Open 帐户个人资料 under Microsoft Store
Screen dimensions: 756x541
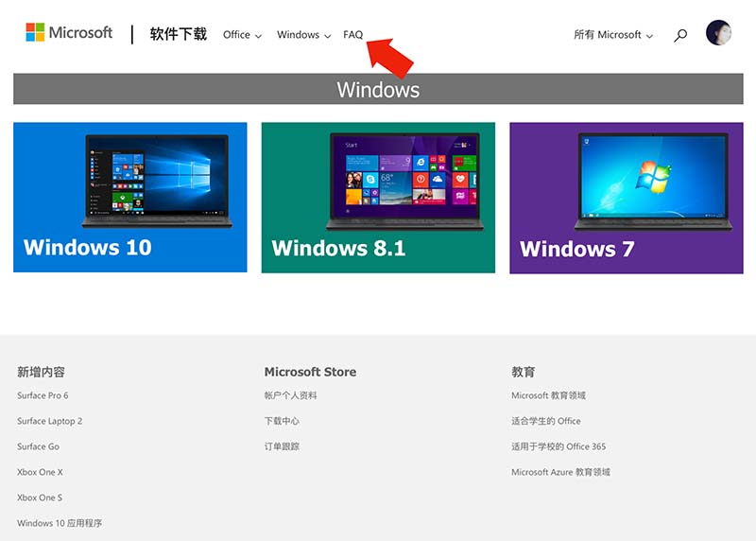[291, 395]
